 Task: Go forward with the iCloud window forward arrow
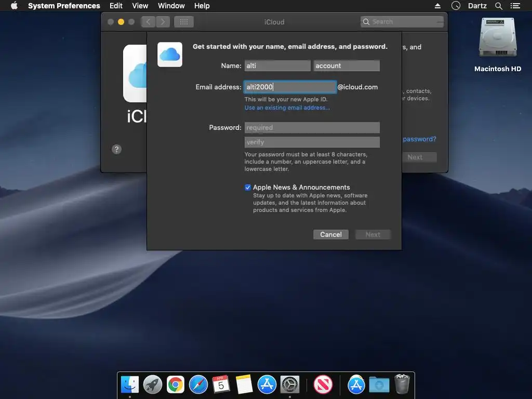point(163,22)
